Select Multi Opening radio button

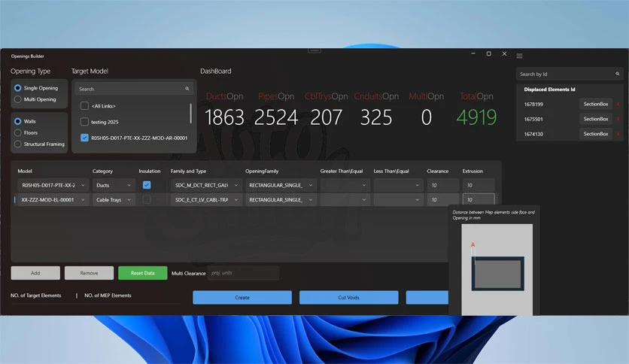[x=17, y=99]
